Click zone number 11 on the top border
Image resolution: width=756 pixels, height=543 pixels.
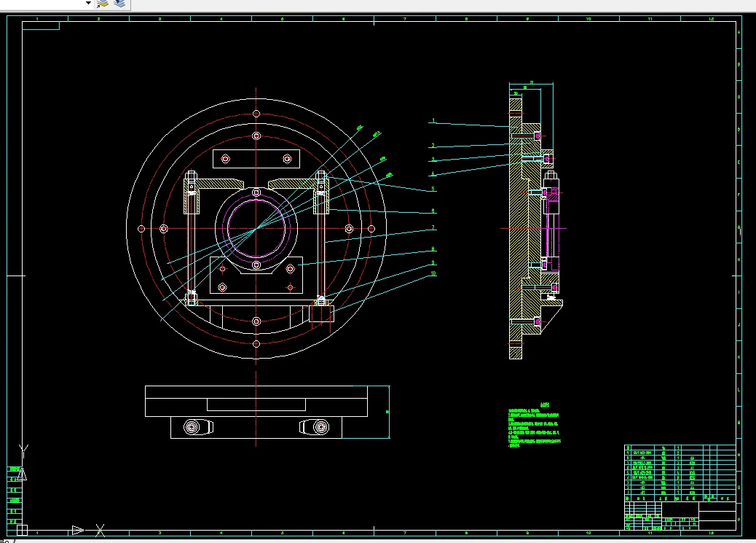click(x=650, y=19)
